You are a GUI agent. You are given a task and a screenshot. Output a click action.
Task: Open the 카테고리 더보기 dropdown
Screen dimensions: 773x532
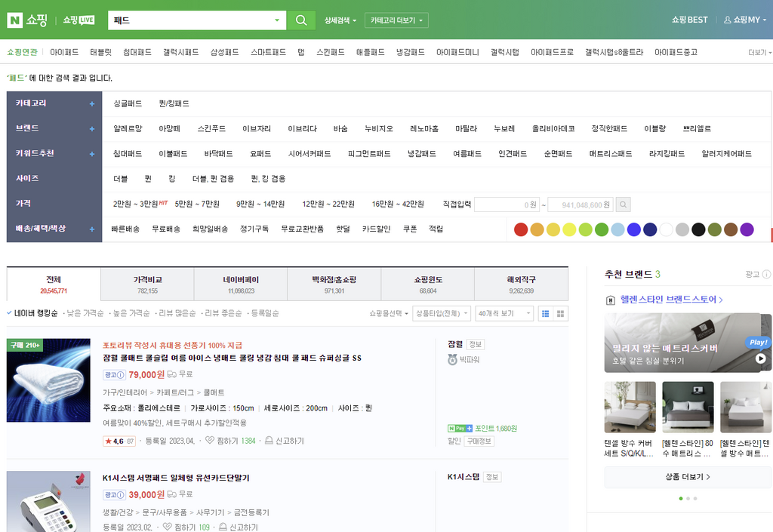tap(396, 20)
